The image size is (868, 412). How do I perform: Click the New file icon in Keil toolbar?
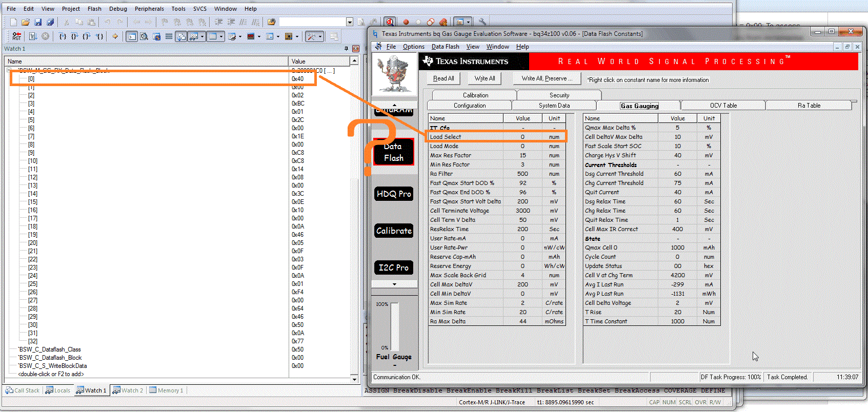click(13, 22)
